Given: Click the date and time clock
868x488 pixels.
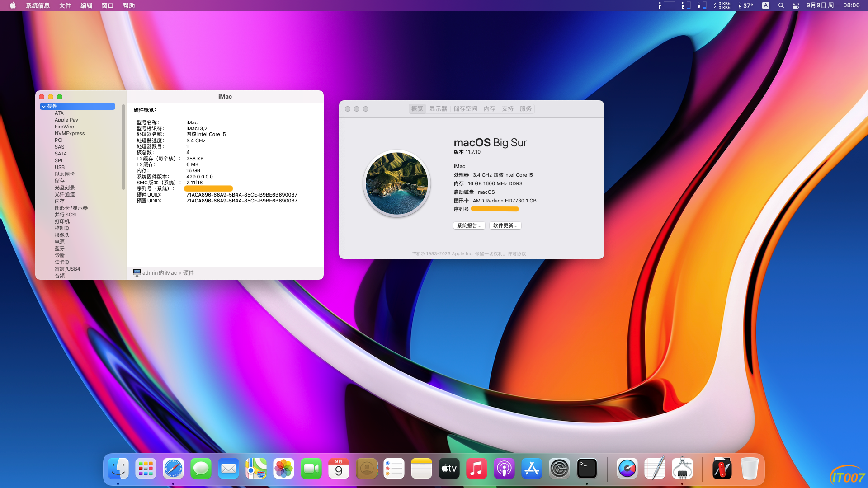Looking at the screenshot, I should point(833,5).
